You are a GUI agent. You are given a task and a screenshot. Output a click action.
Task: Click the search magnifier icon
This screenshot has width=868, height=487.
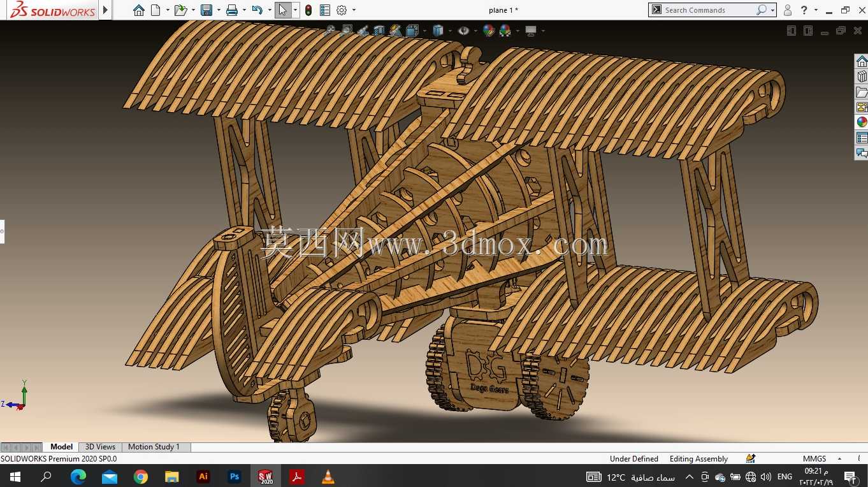pos(762,10)
